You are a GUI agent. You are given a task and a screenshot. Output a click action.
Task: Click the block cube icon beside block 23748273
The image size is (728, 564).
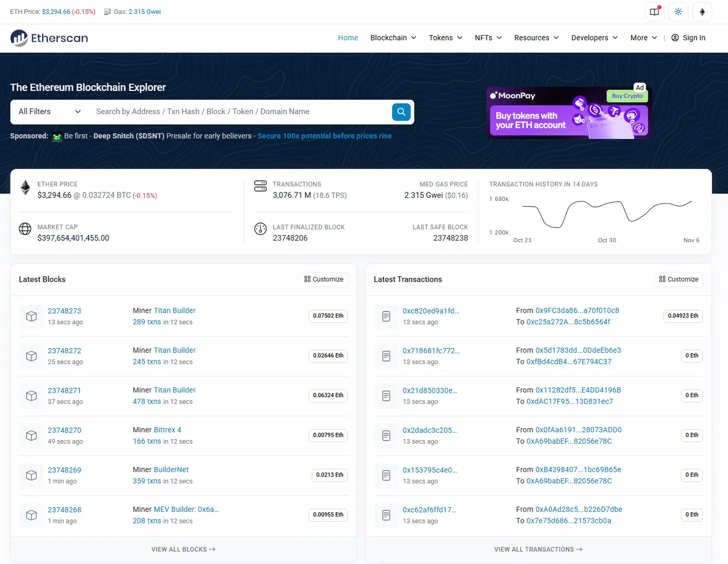[32, 316]
